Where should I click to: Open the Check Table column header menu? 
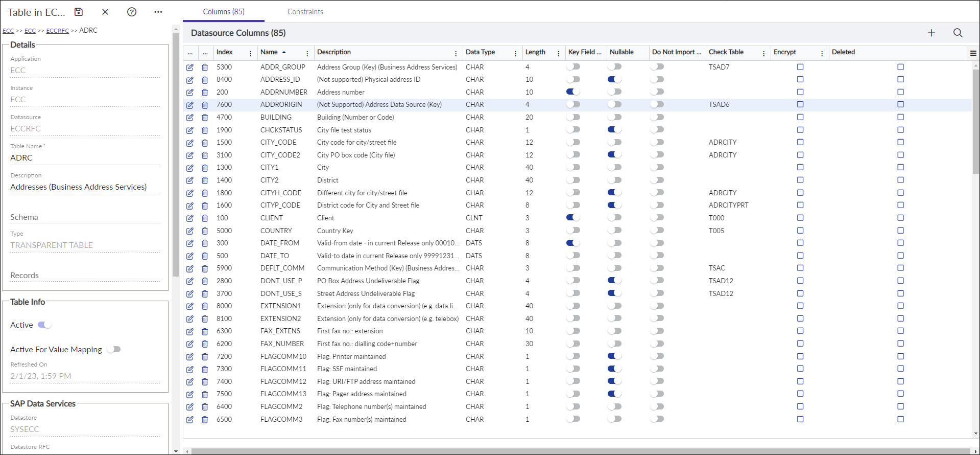[x=763, y=53]
